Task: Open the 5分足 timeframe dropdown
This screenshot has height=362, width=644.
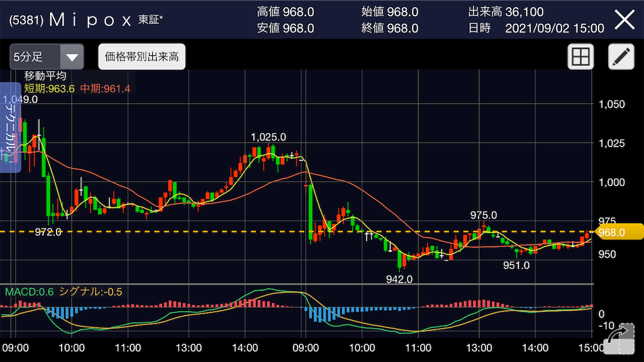Action: click(x=47, y=57)
